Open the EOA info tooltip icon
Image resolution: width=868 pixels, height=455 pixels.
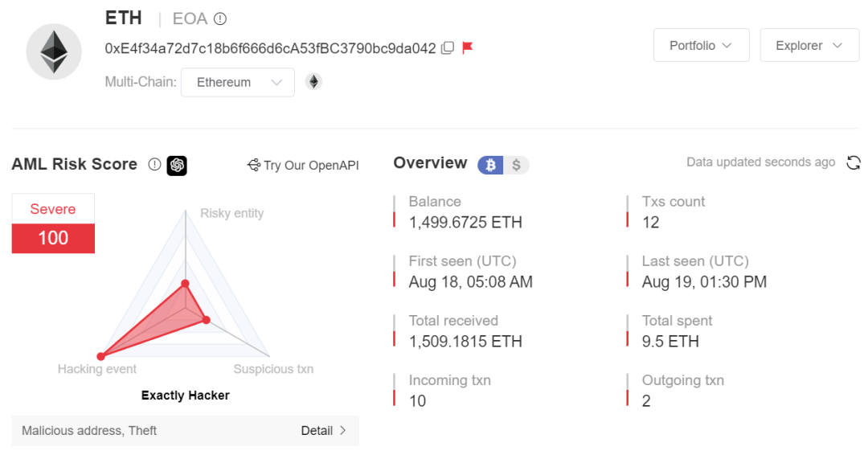point(220,18)
